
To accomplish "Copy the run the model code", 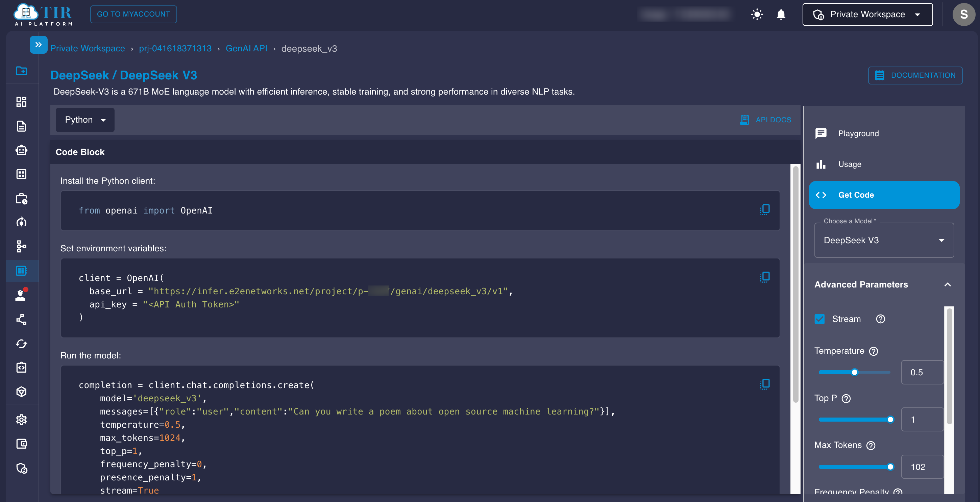I will pos(765,384).
